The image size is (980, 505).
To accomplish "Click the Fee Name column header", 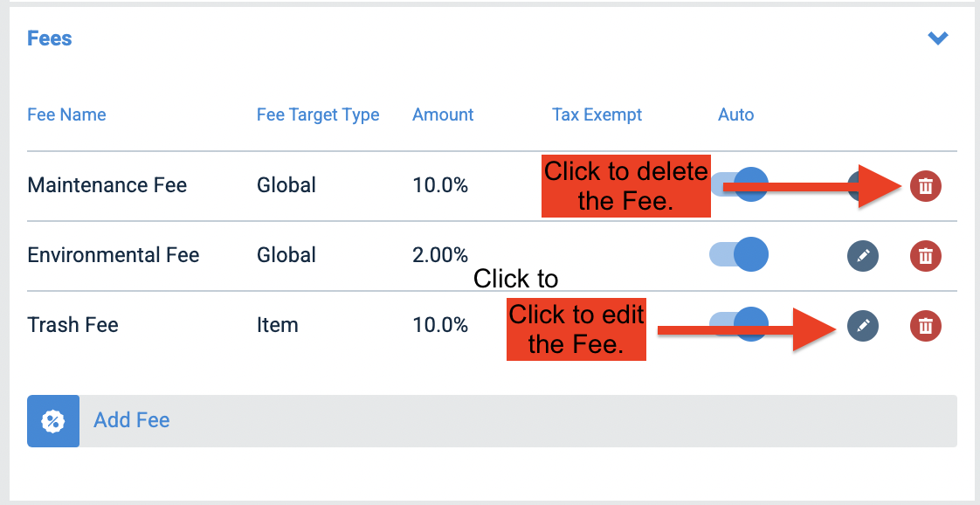I will click(x=66, y=115).
